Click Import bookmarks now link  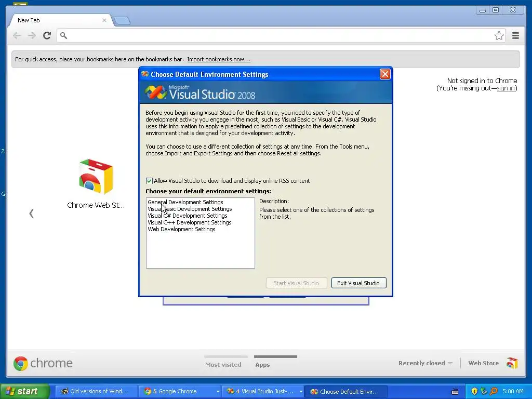(219, 59)
